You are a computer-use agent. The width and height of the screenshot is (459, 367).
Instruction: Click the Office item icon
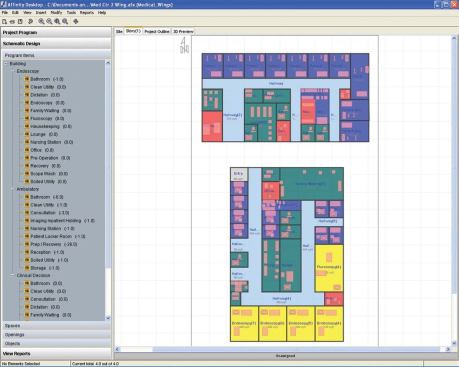pos(27,150)
